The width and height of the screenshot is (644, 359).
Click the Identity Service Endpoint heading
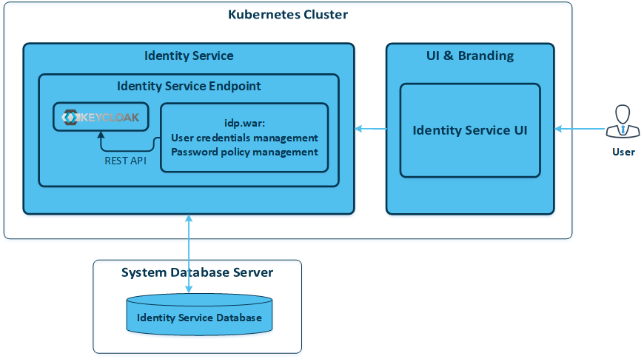(x=189, y=86)
